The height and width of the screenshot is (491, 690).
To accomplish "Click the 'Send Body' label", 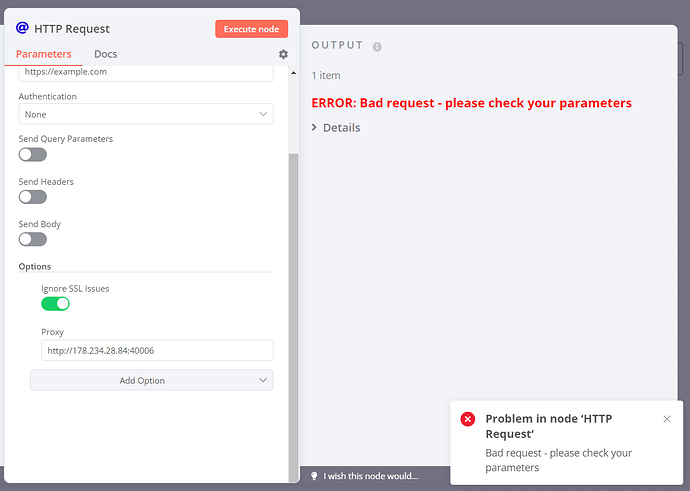I will tap(40, 224).
